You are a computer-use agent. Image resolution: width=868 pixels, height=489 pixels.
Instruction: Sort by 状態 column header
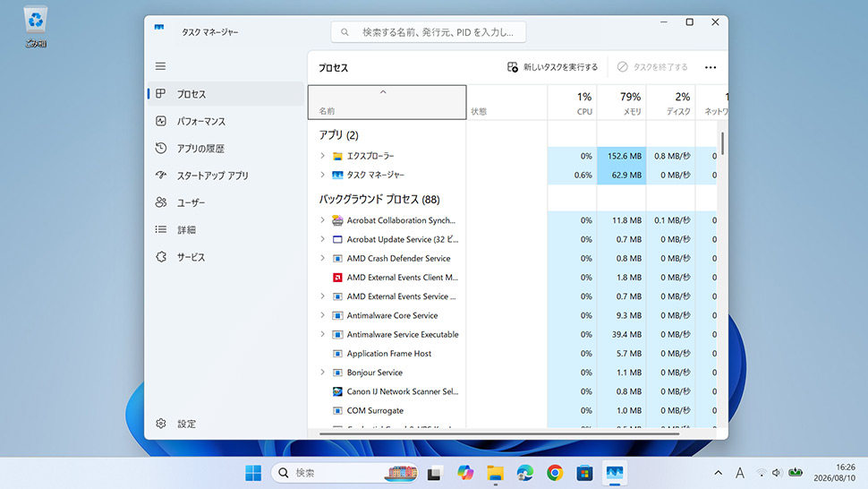507,102
